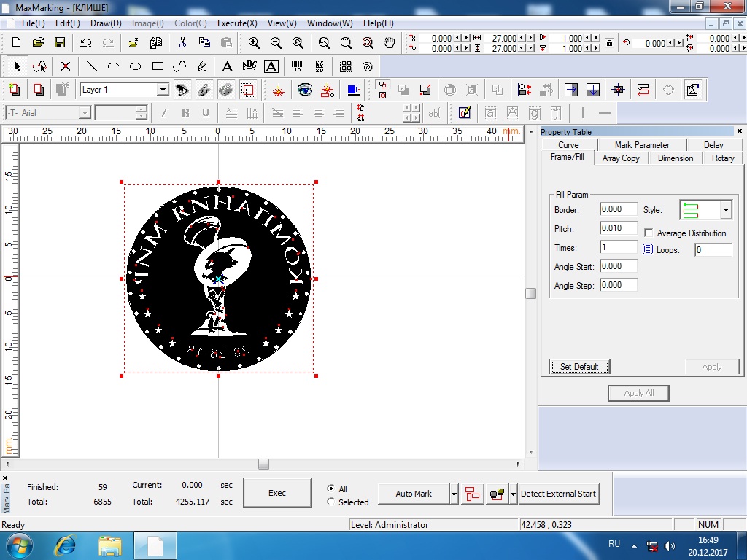Screen dimensions: 747x560
Task: Select the 'All' radio button
Action: [331, 489]
